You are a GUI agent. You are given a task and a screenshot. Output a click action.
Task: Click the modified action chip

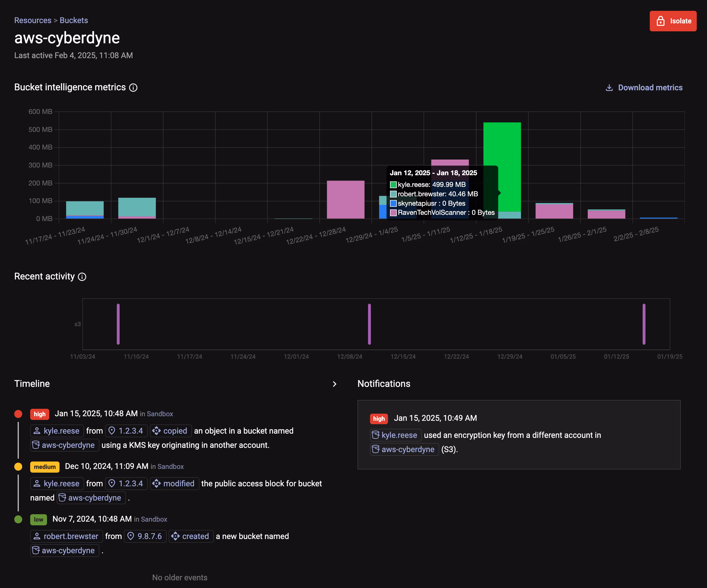point(174,483)
